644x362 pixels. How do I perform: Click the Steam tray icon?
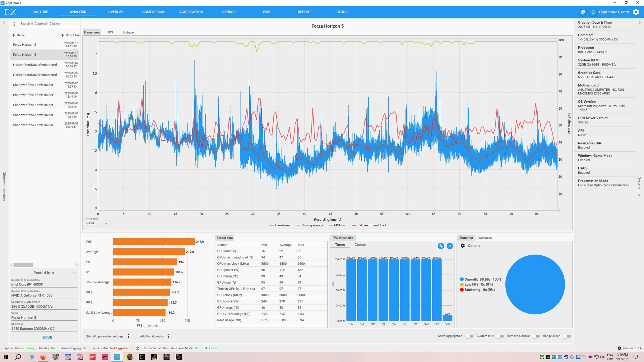point(566,357)
